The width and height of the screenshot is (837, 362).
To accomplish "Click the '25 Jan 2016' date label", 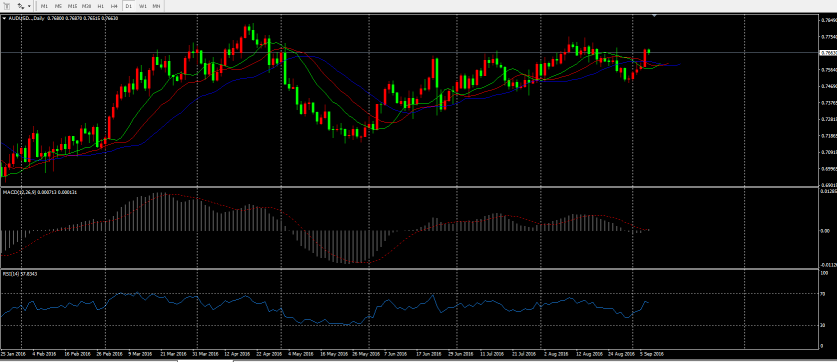I will (x=12, y=353).
